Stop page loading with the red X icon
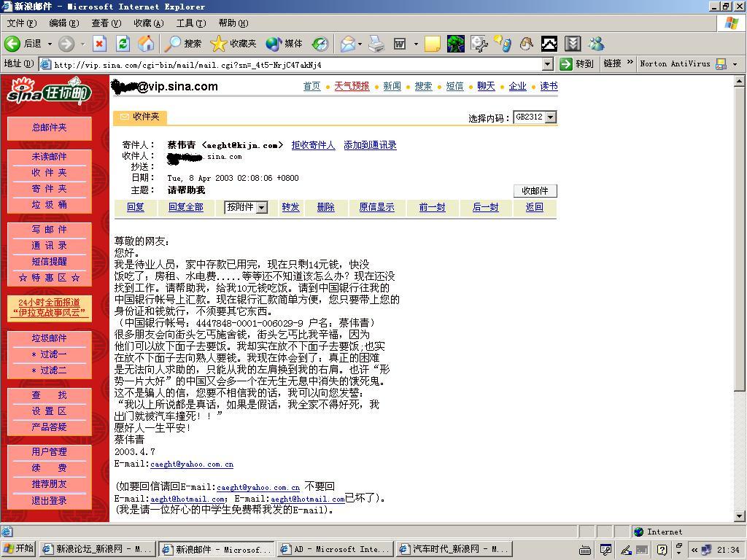 (x=99, y=44)
